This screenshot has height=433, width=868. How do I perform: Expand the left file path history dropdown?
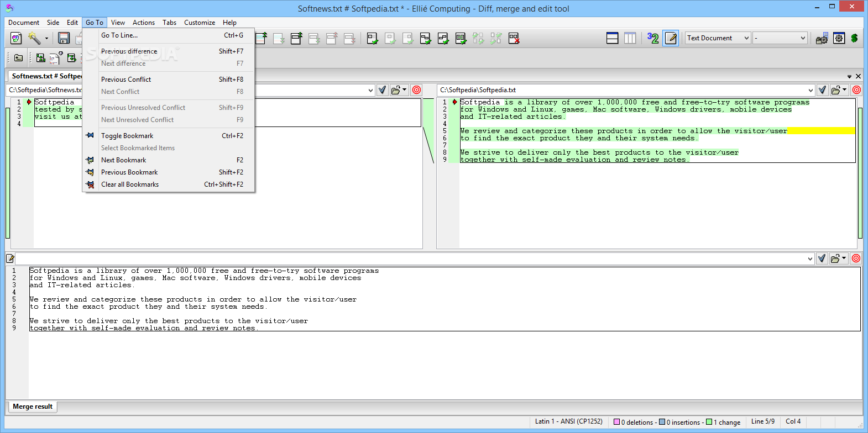tap(370, 90)
